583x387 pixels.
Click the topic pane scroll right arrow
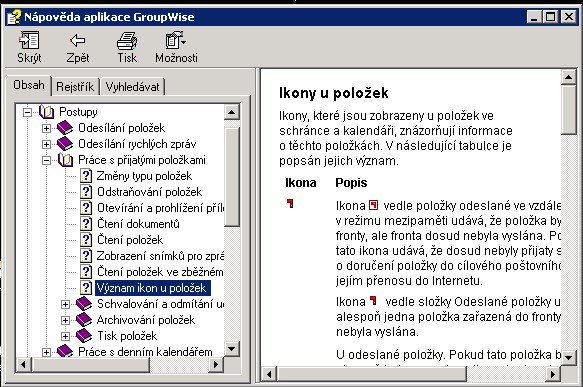coord(554,374)
